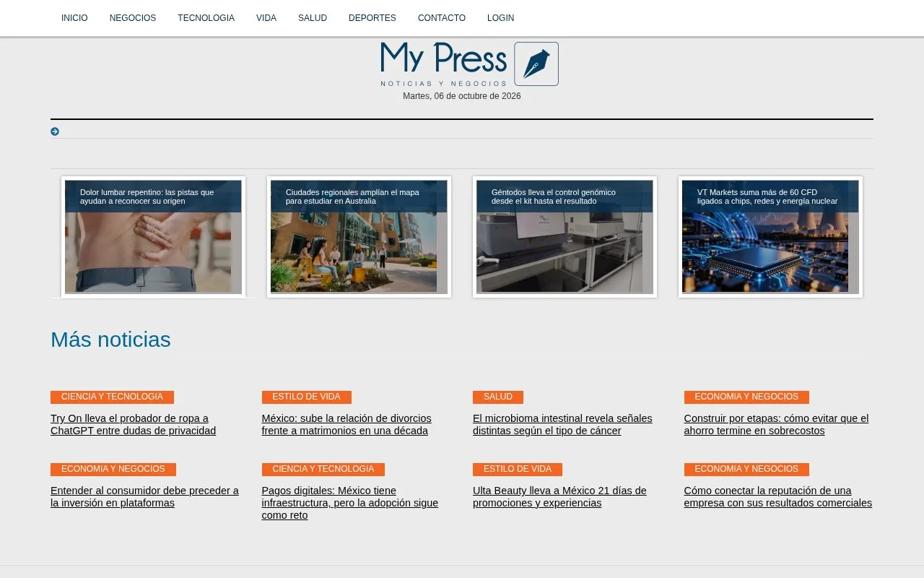Click ECONOMIA Y NEGOCIOS tag above Construir por etapas
The height and width of the screenshot is (578, 924).
pos(746,397)
